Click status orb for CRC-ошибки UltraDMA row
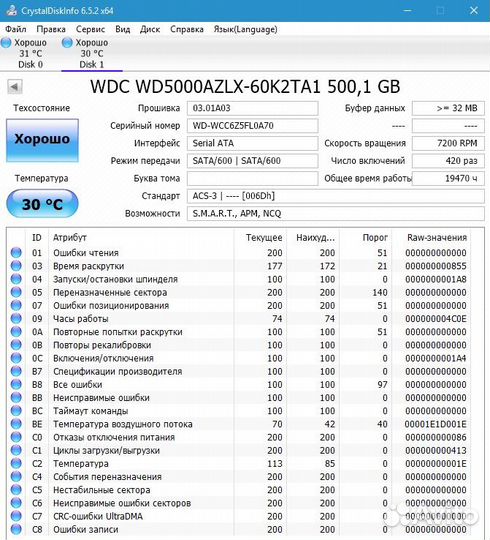Viewport: 490px width, 540px height. point(16,516)
